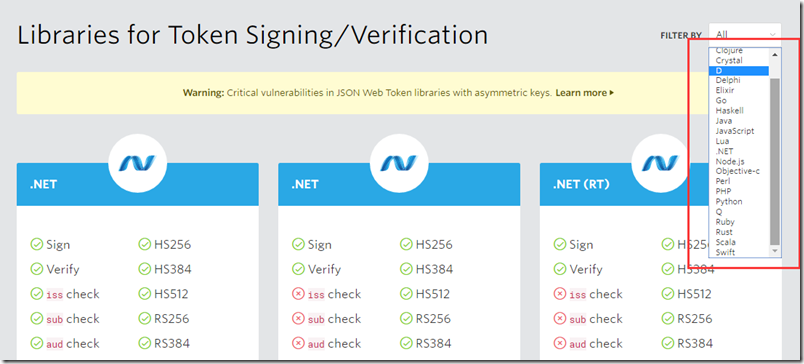
Task: Click the language list scrollbar thumb
Action: point(774,161)
